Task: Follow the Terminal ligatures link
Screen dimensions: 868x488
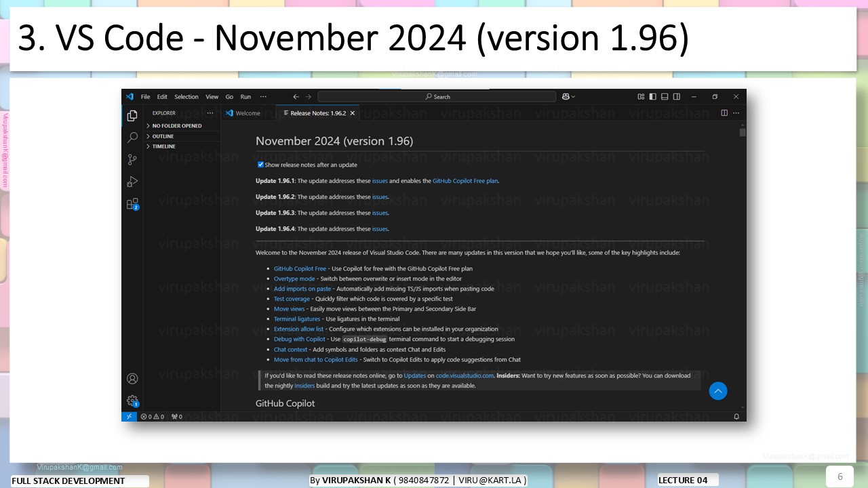Action: click(297, 319)
